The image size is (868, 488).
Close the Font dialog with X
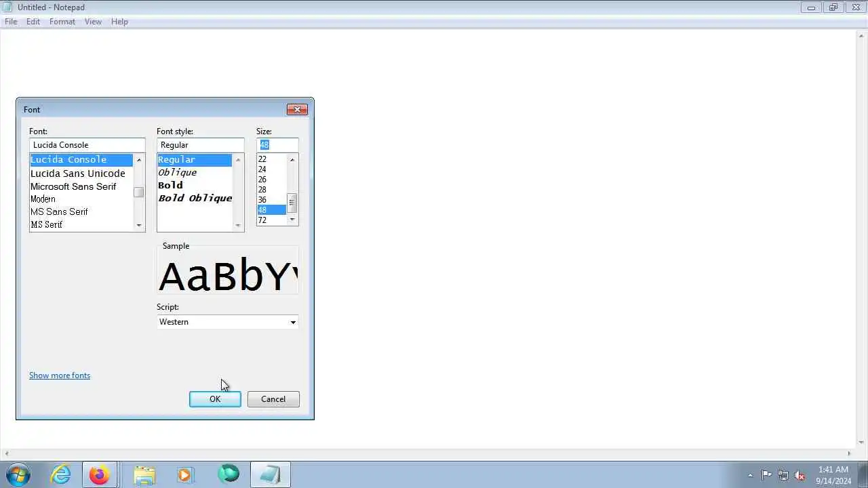(x=297, y=109)
